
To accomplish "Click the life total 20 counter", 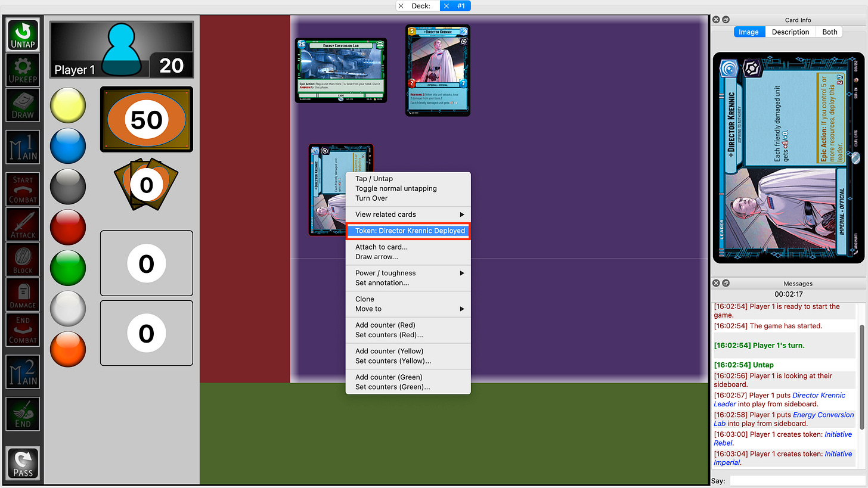I will (x=171, y=65).
